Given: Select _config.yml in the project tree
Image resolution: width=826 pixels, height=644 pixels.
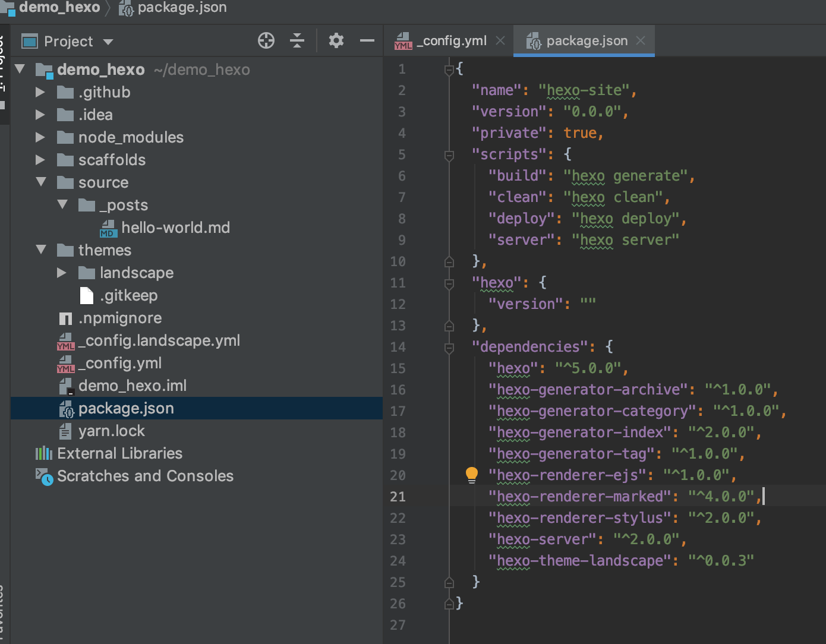Looking at the screenshot, I should coord(119,363).
